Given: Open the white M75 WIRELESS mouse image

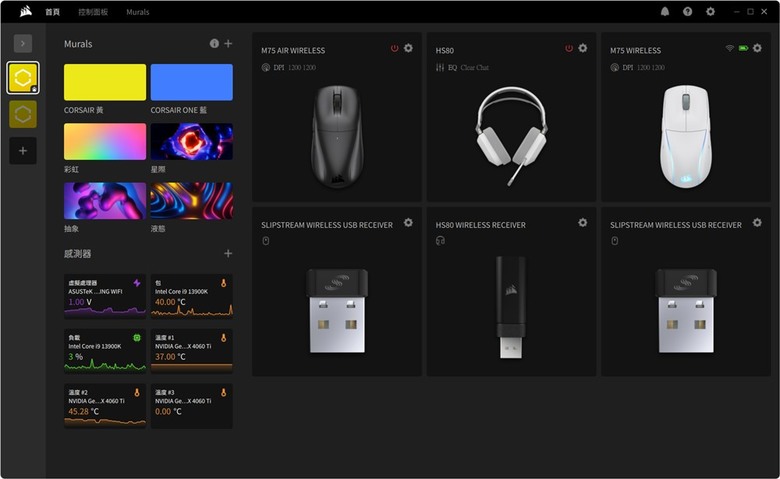Looking at the screenshot, I should pos(686,136).
